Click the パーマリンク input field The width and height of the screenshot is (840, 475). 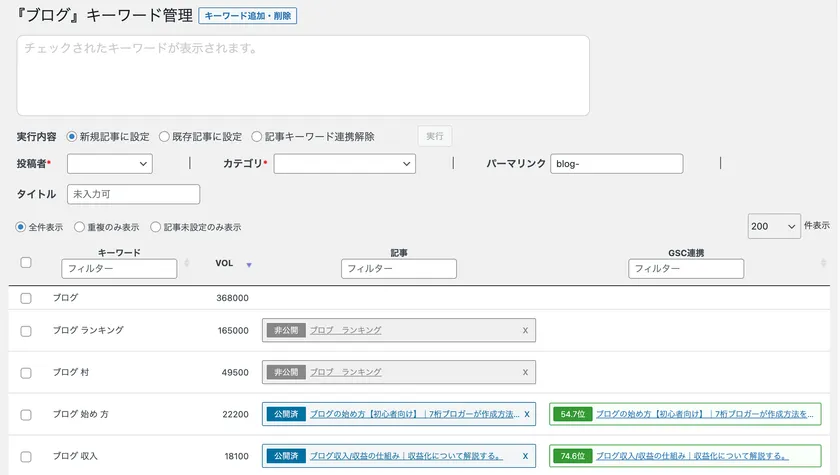pyautogui.click(x=616, y=164)
